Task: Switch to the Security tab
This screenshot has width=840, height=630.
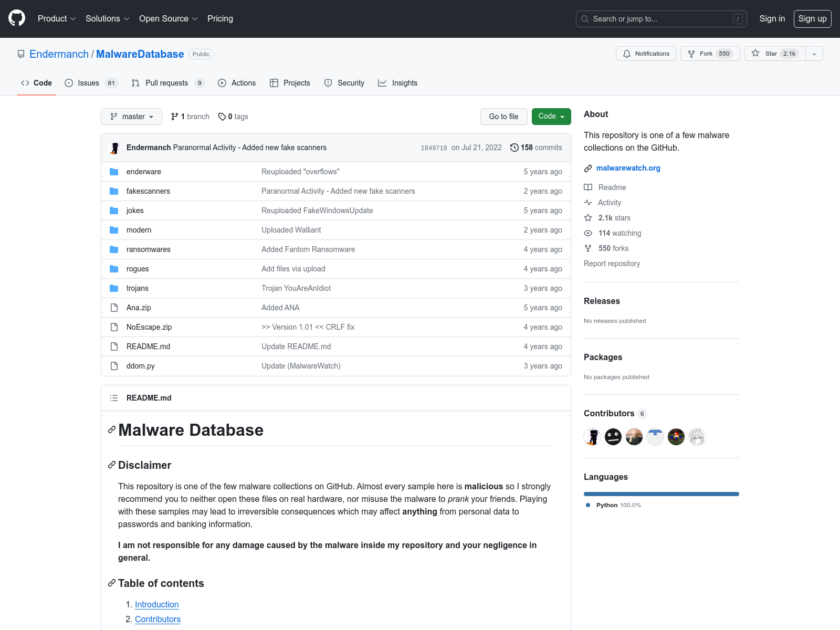Action: [x=344, y=83]
